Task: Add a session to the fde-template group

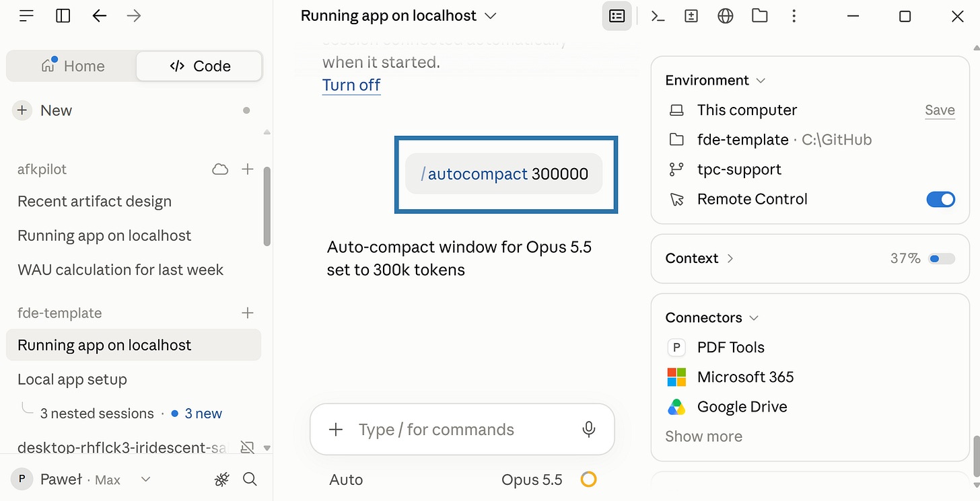Action: click(x=248, y=313)
